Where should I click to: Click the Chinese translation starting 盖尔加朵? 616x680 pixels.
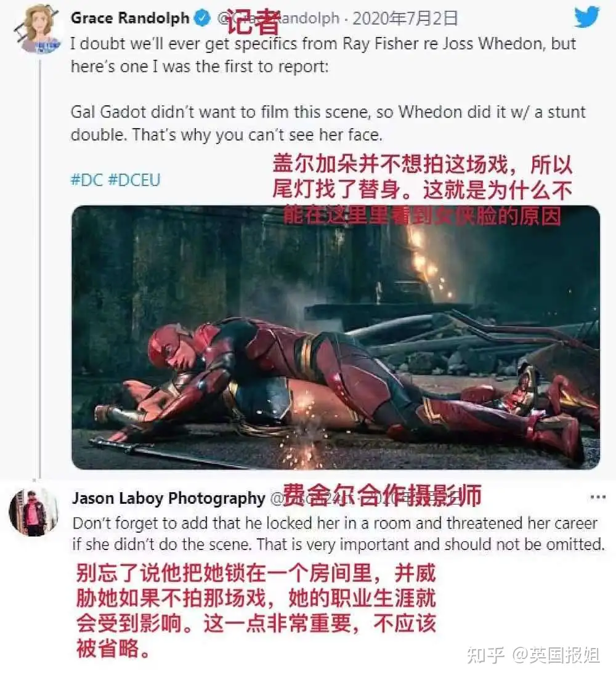coord(423,190)
